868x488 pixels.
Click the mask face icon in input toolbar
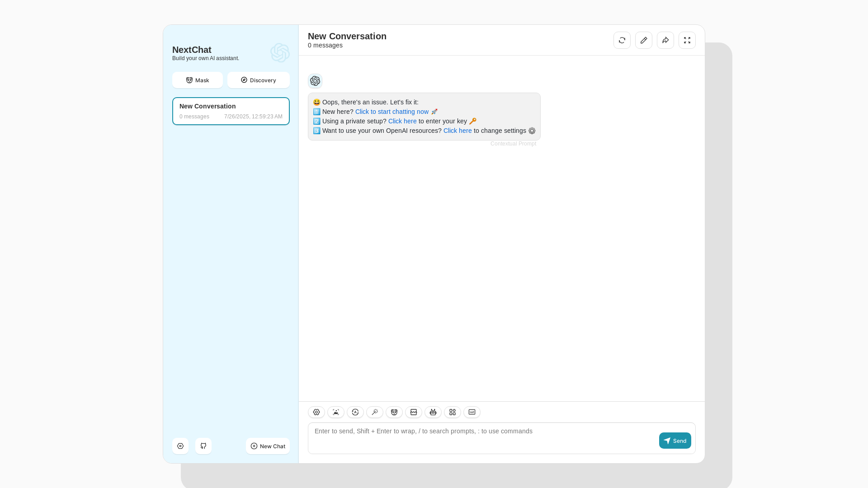(x=394, y=412)
